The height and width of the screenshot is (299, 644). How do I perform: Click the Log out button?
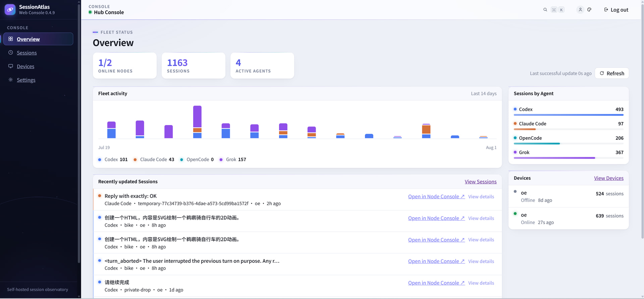(x=616, y=10)
